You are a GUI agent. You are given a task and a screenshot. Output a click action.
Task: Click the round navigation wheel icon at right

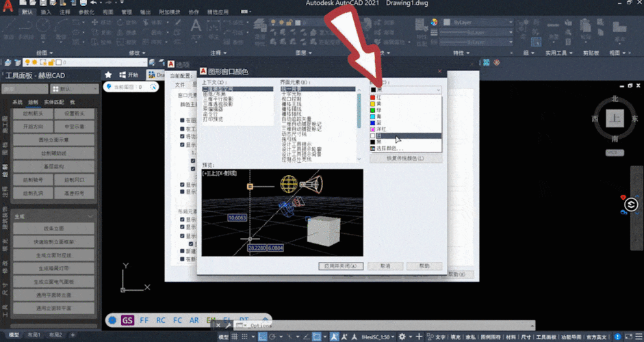631,205
